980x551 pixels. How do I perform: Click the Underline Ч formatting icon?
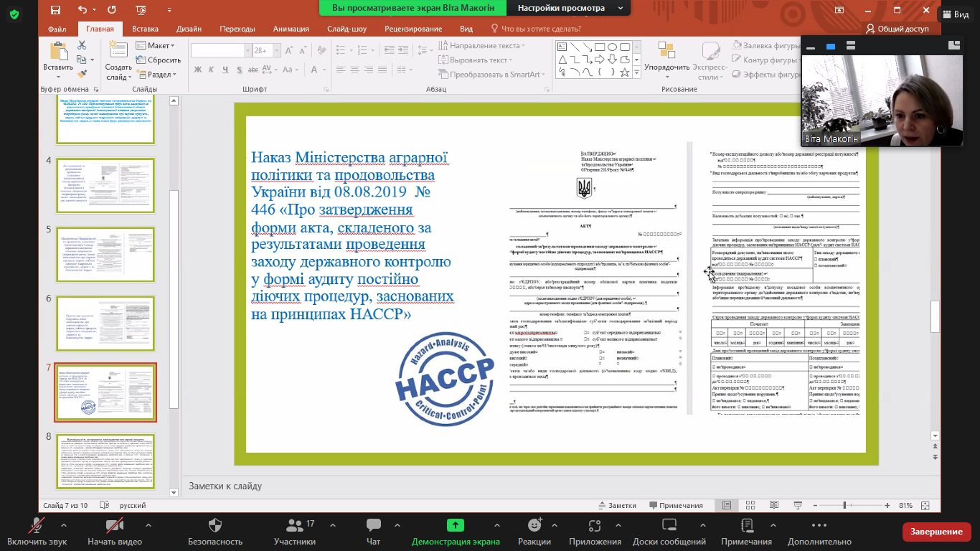tap(225, 70)
